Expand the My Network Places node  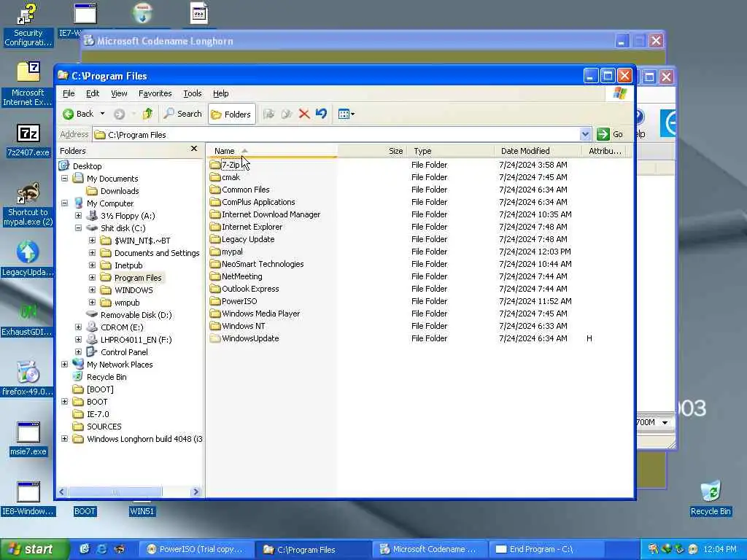point(64,365)
